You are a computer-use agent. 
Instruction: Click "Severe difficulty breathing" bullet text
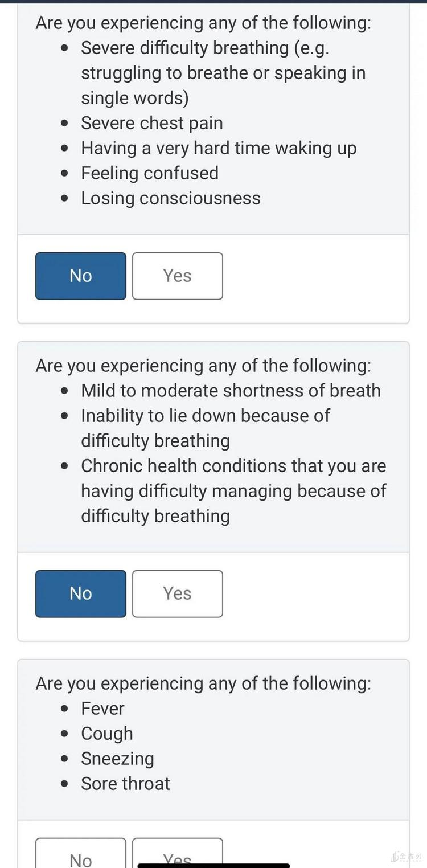(x=205, y=48)
